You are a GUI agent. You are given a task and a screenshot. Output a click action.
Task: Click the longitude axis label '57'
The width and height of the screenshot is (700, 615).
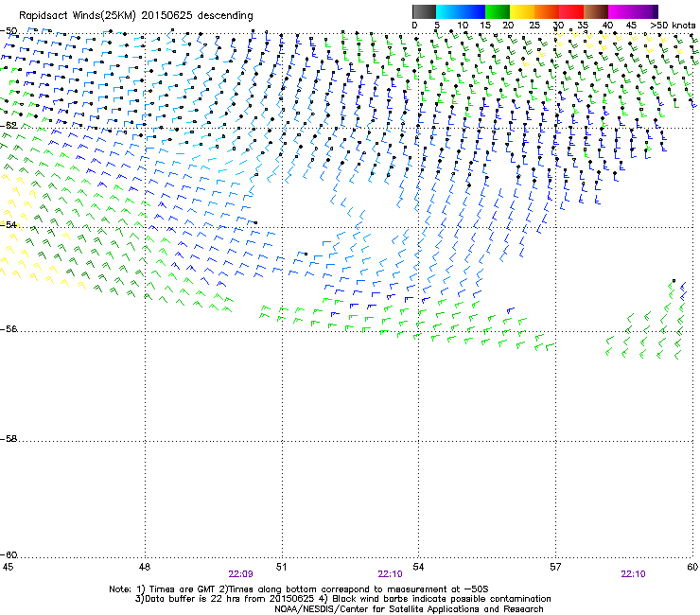555,567
